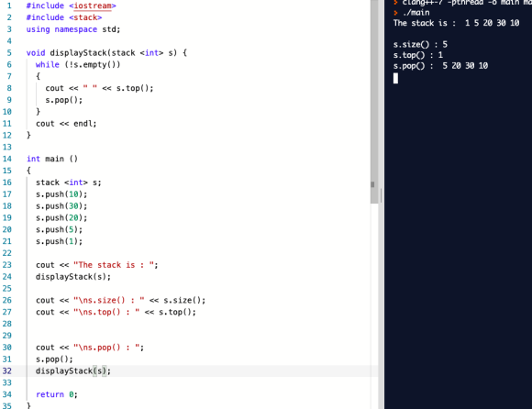Click the '"The stack is : "' cout statement
Image resolution: width=532 pixels, height=409 pixels.
pos(97,265)
